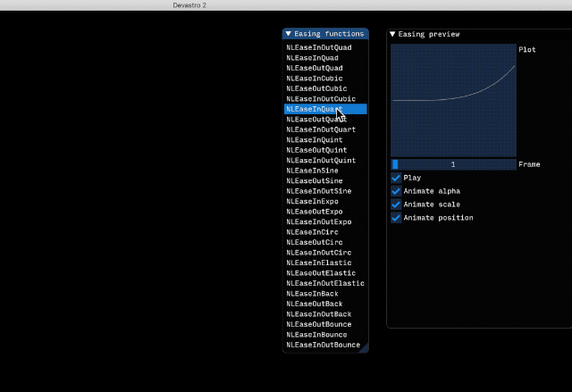572x392 pixels.
Task: Select NLEaseInOutBounce at list bottom
Action: click(324, 345)
